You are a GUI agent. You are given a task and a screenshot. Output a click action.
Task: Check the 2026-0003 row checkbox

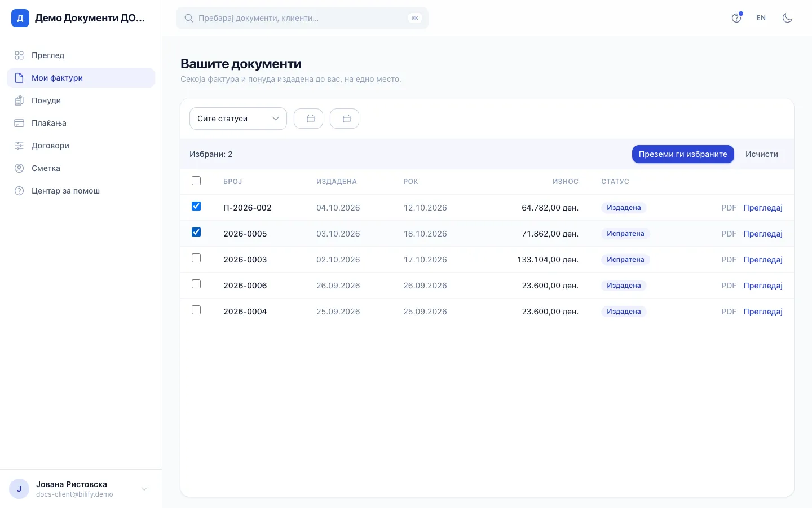pos(196,258)
